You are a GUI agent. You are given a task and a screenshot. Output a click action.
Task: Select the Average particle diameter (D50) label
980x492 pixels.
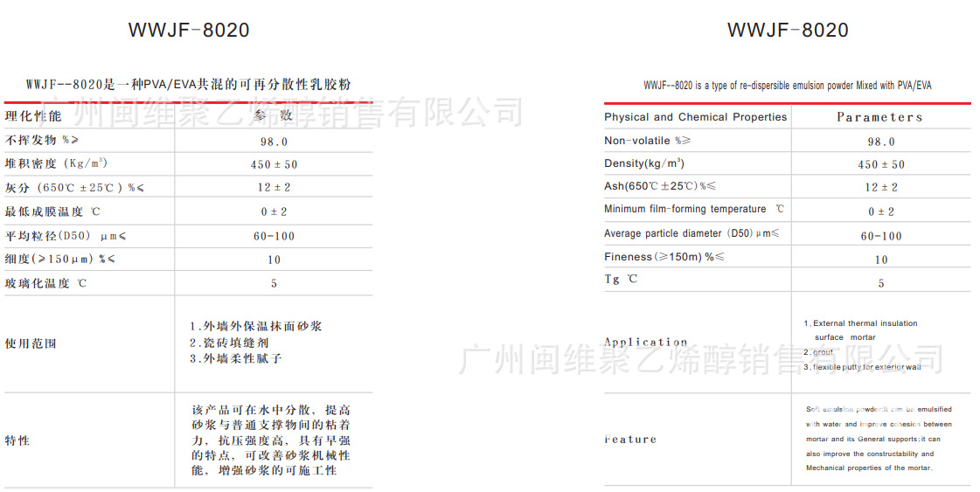point(692,234)
